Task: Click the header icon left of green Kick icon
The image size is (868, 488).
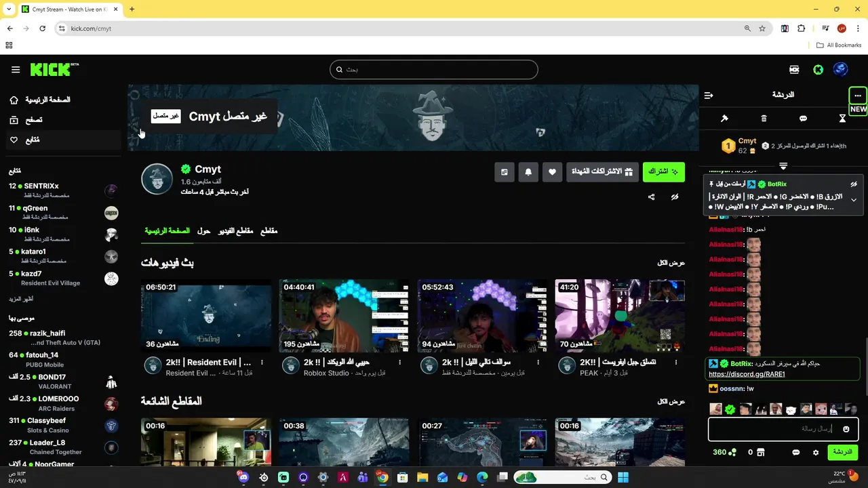Action: coord(794,69)
